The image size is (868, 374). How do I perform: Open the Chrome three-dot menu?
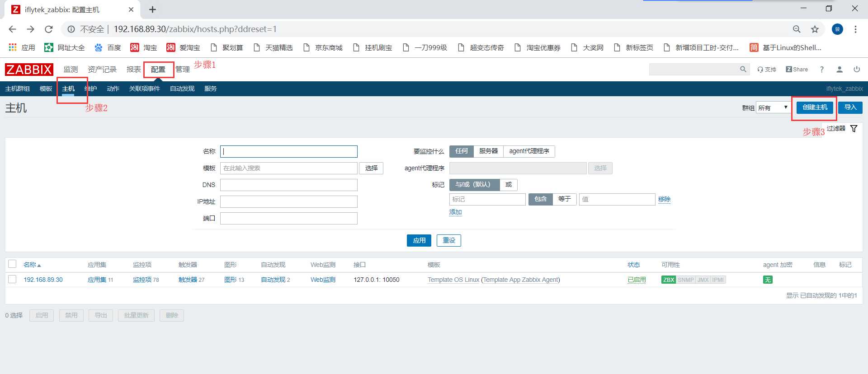[x=855, y=29]
